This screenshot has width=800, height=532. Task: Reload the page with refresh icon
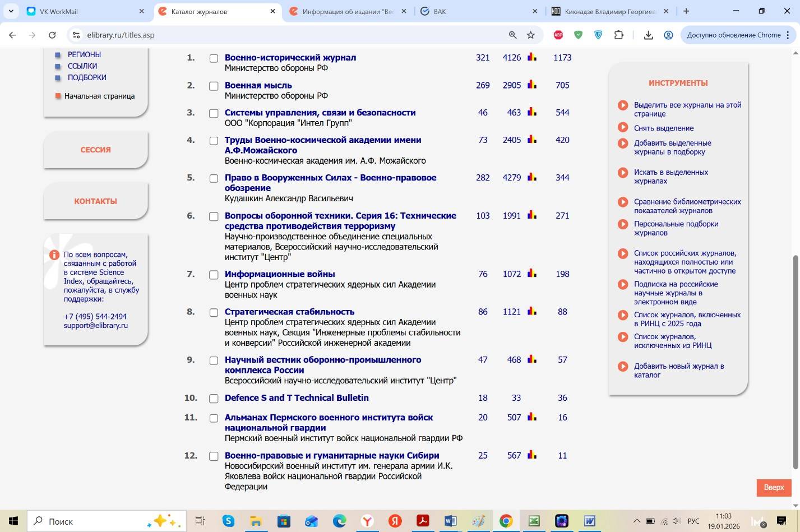pos(52,35)
